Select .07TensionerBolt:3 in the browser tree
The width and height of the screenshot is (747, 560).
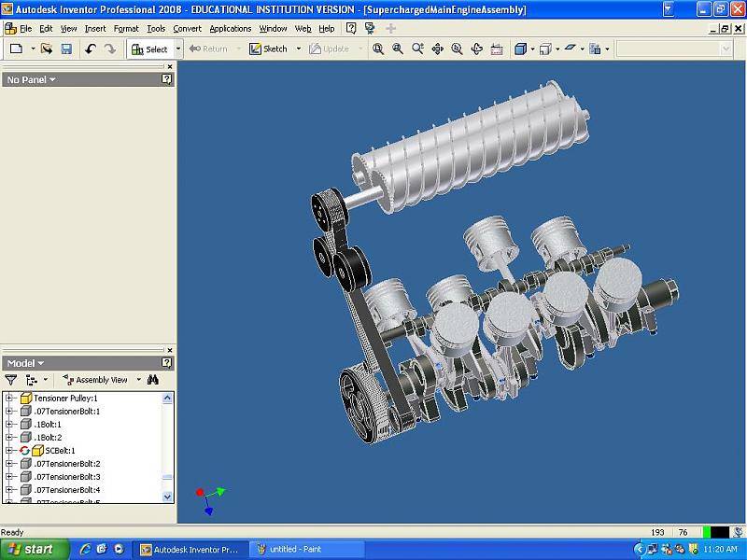[67, 477]
